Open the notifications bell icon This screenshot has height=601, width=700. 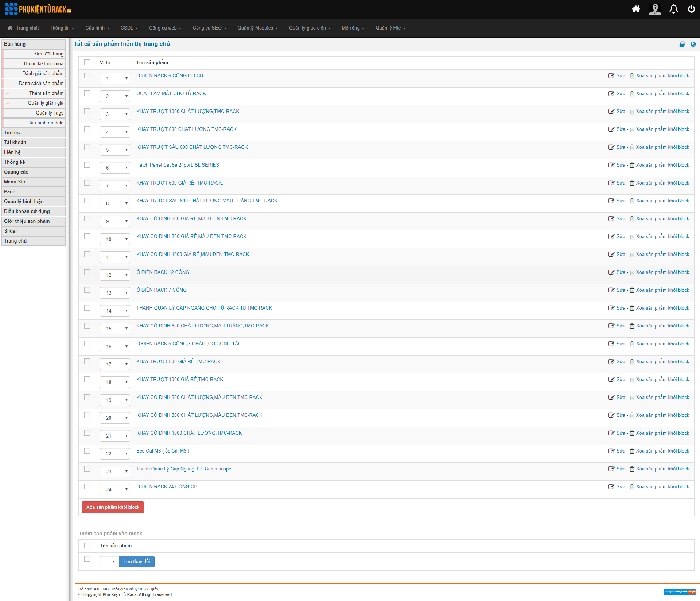point(673,9)
